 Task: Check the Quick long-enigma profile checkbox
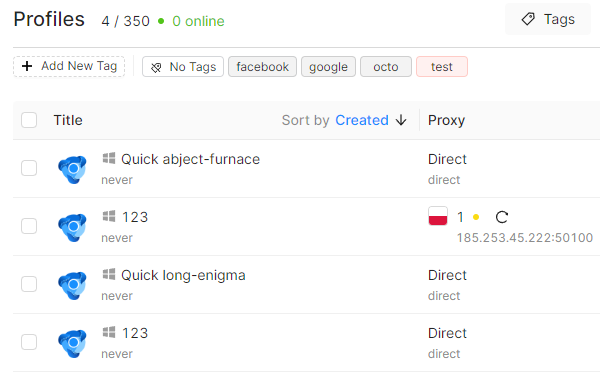pyautogui.click(x=29, y=284)
